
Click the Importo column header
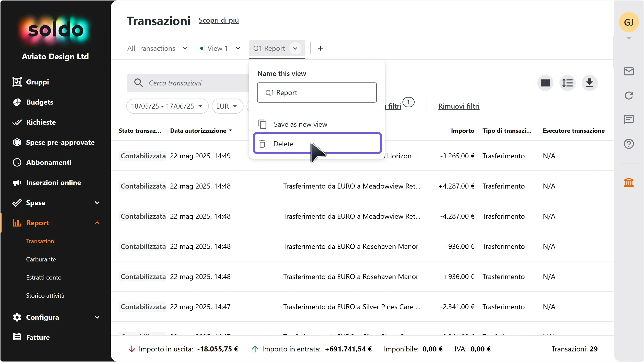[x=462, y=131]
